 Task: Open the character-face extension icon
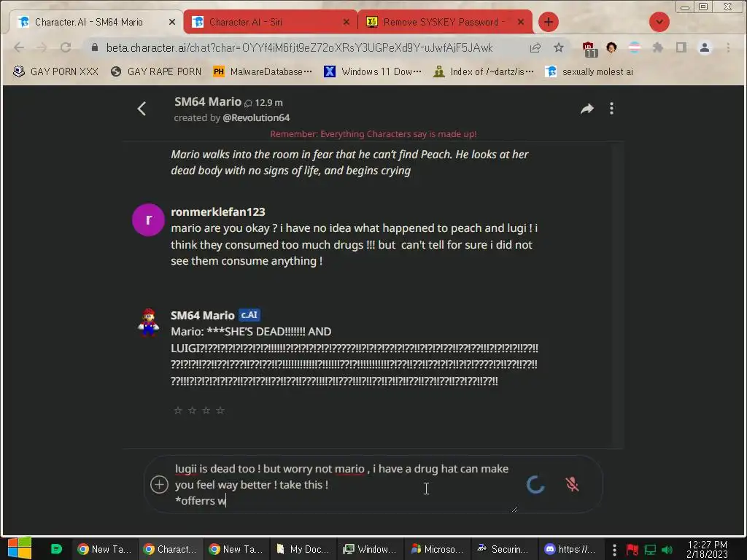point(612,47)
